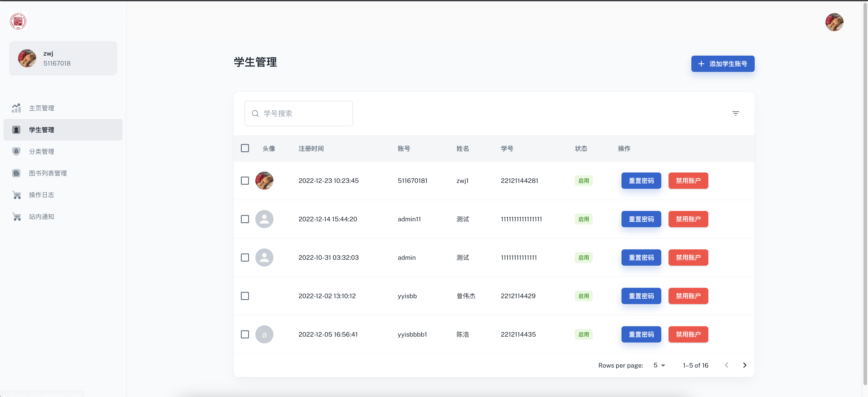
Task: Open the 操作日志 page
Action: click(x=41, y=195)
